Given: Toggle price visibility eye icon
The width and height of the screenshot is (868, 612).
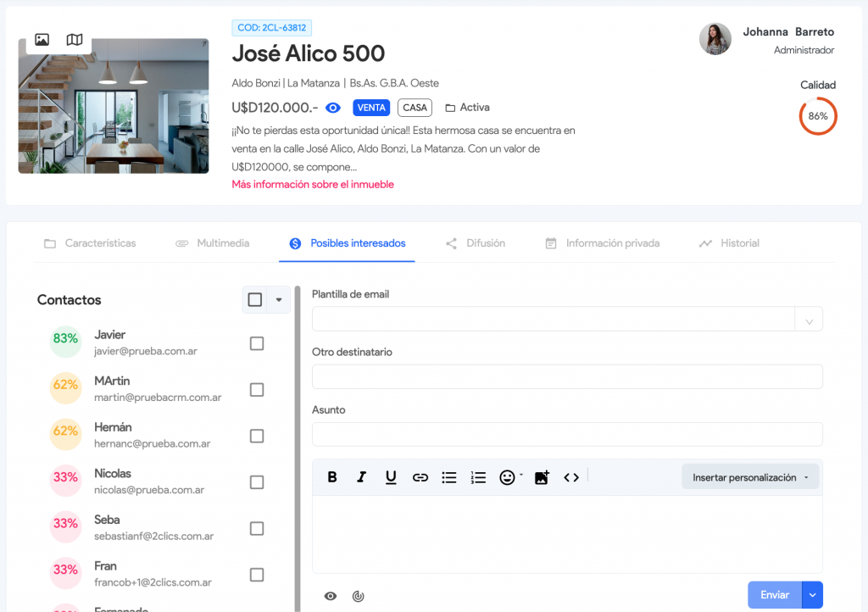Looking at the screenshot, I should click(332, 108).
